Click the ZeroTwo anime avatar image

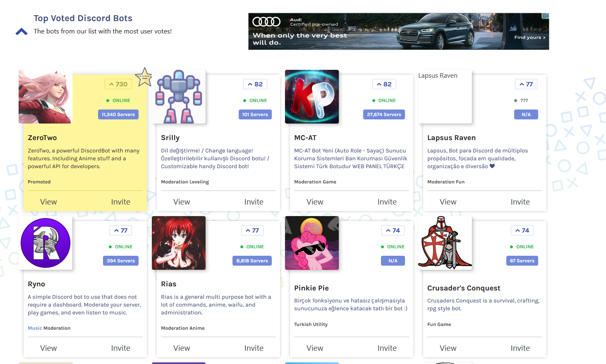coord(46,97)
